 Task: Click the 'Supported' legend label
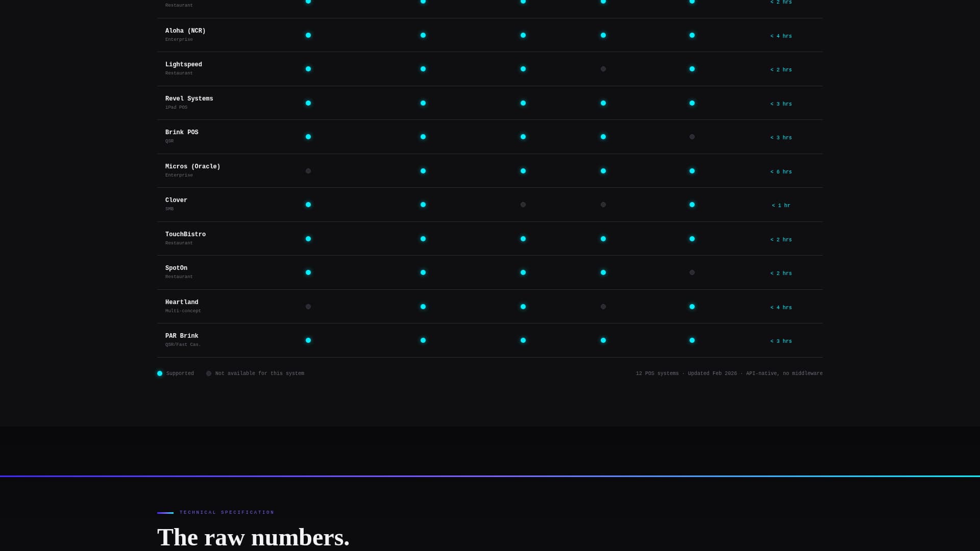click(x=180, y=373)
